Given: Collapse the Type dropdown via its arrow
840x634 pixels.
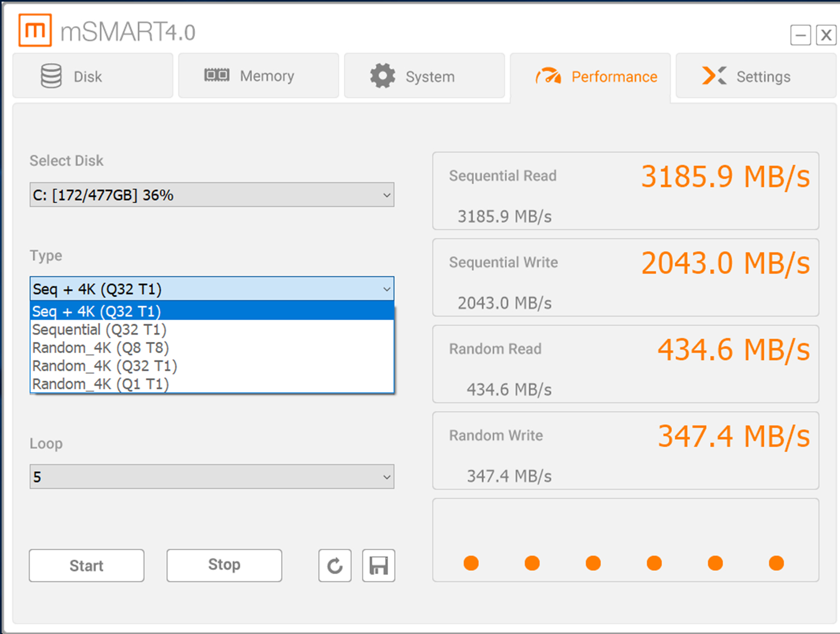Looking at the screenshot, I should tap(386, 289).
